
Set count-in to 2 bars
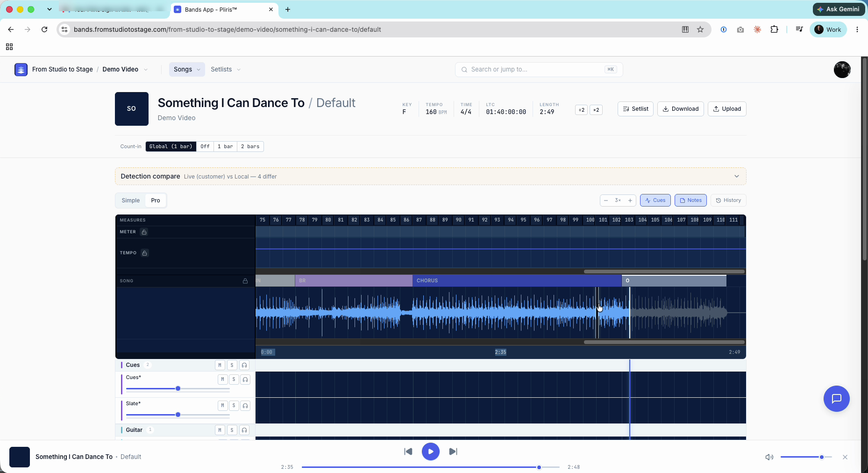click(250, 147)
